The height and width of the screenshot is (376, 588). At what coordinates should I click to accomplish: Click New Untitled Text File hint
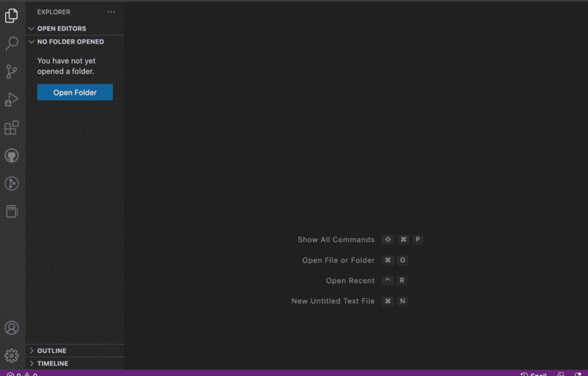332,301
